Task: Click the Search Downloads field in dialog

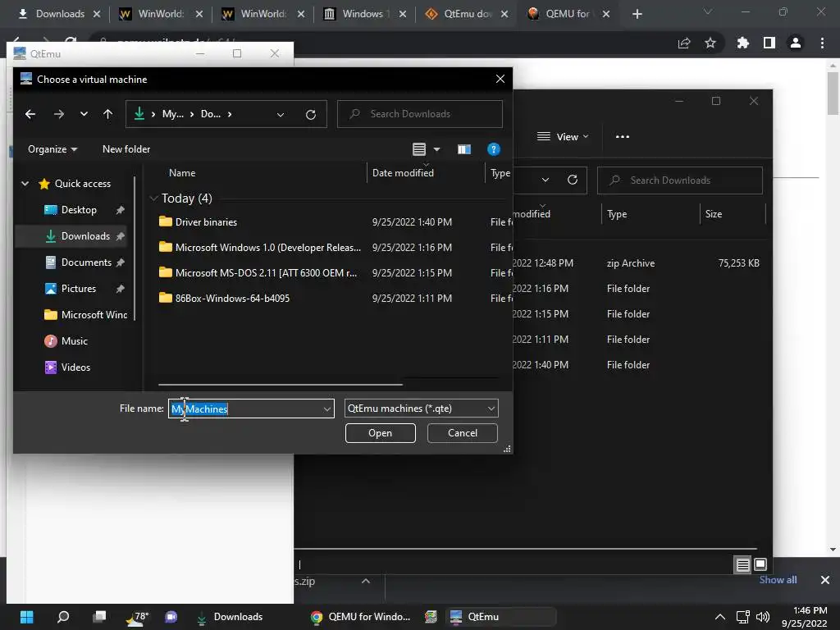Action: coord(420,114)
